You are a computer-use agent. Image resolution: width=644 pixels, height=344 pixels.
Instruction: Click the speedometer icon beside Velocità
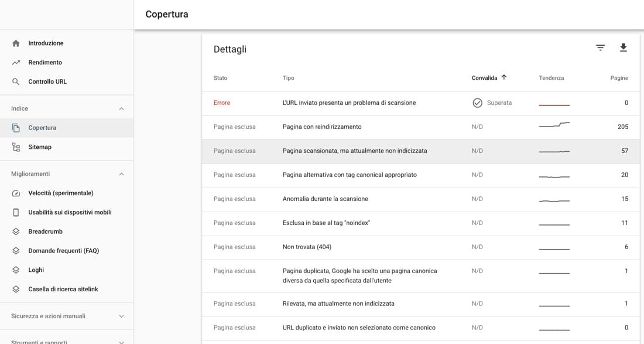[x=16, y=193]
